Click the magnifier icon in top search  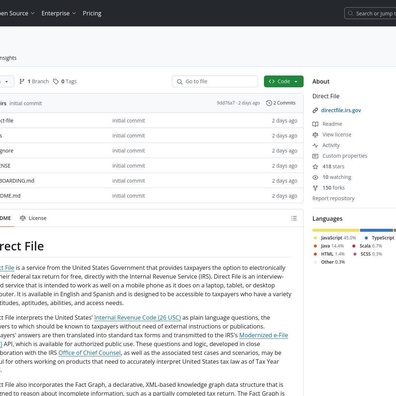pos(350,14)
